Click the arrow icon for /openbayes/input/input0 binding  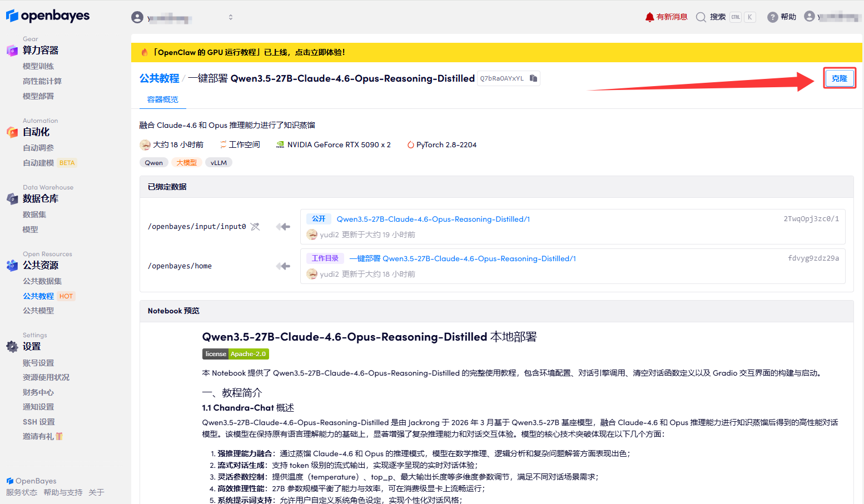click(284, 227)
